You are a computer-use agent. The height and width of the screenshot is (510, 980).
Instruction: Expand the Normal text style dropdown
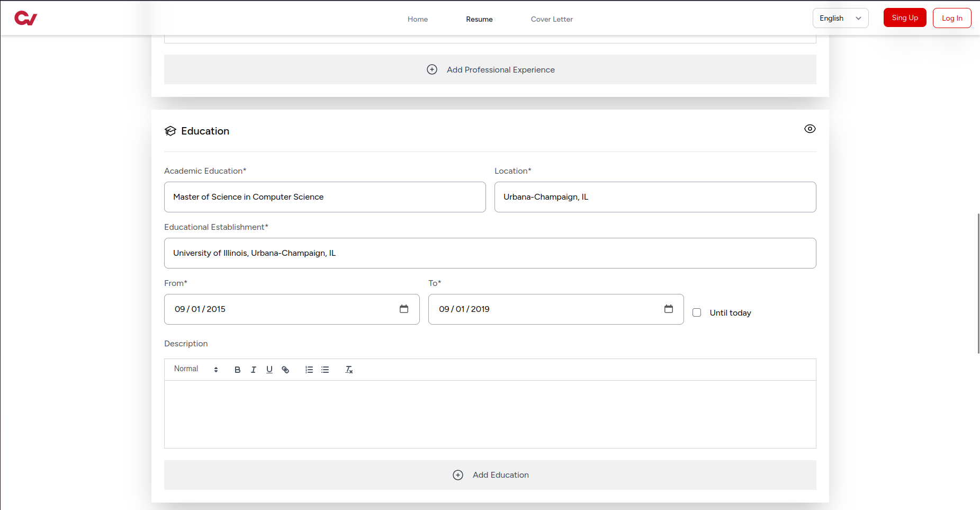click(196, 369)
